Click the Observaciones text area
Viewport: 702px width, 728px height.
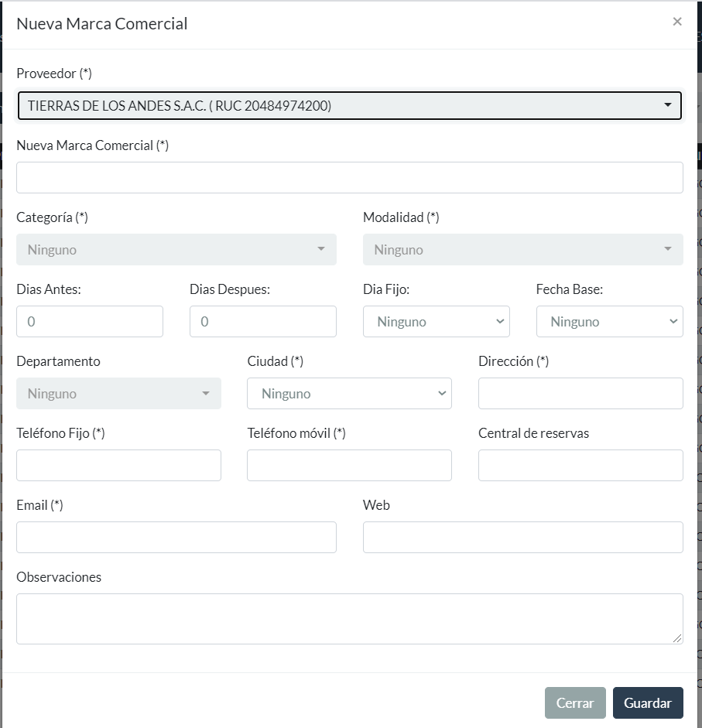(x=349, y=618)
